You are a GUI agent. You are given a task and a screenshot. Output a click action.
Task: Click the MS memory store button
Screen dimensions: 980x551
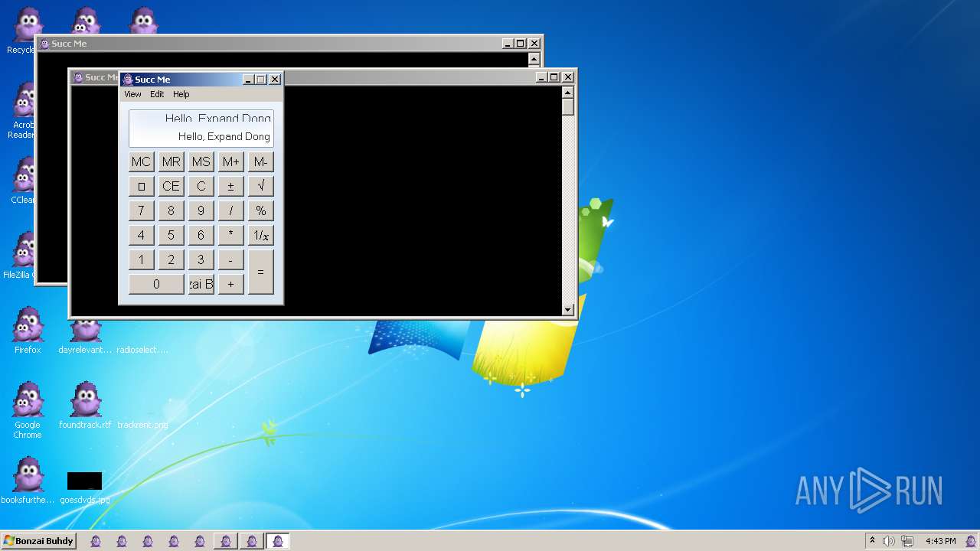(201, 161)
